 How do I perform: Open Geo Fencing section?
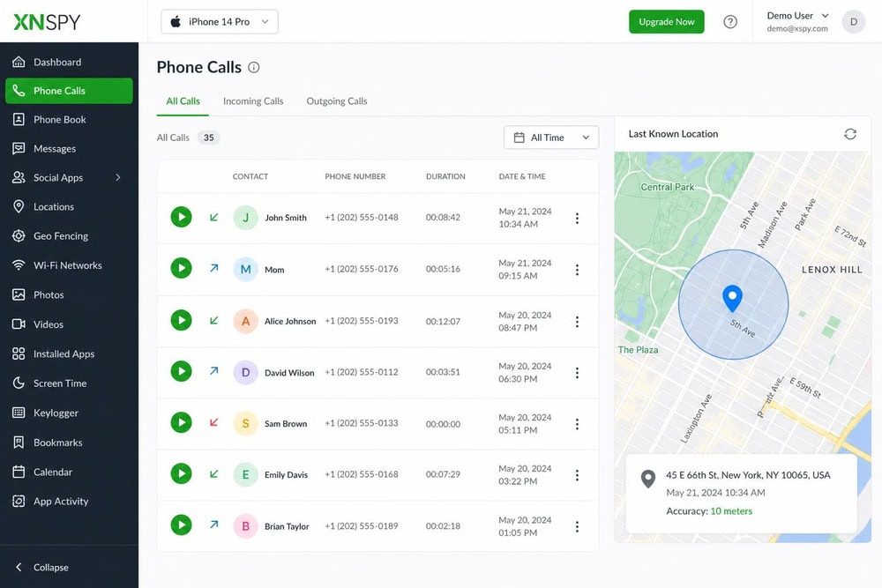(x=69, y=236)
